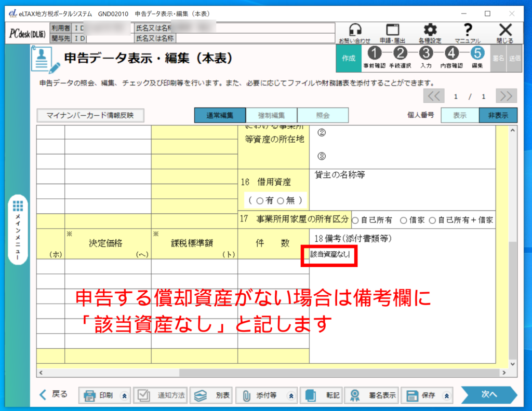Open 別表 stacked sheets button

tap(211, 395)
